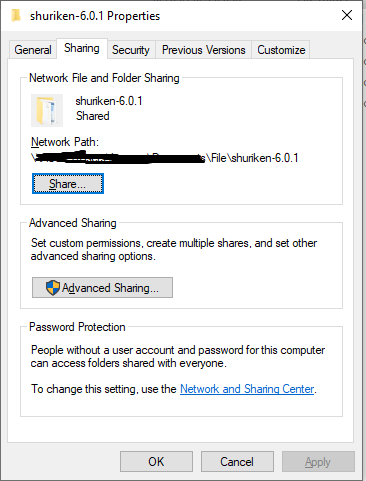
Task: Dismiss the dialog with Cancel
Action: 237,462
